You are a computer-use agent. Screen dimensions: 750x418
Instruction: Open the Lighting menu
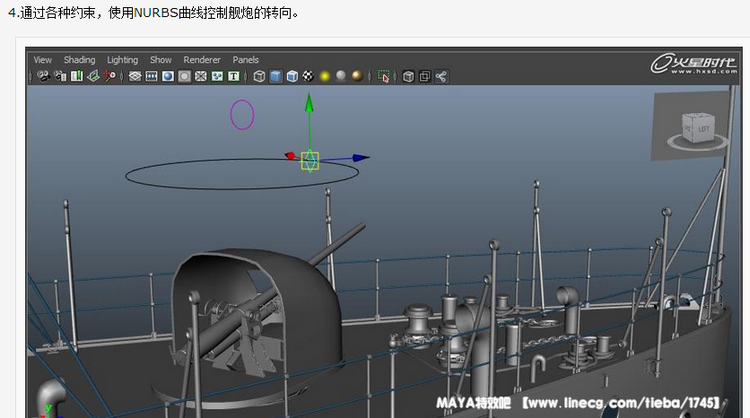[122, 60]
